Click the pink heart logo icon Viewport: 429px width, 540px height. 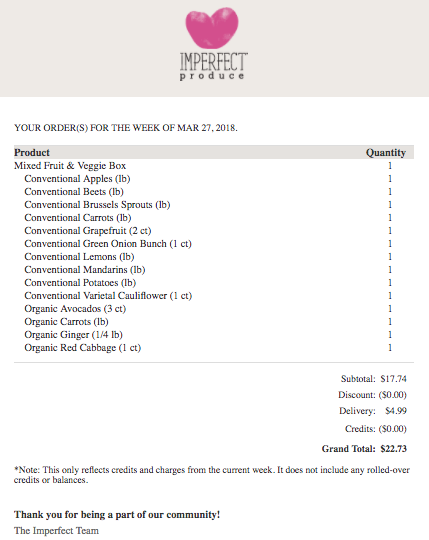[x=212, y=28]
